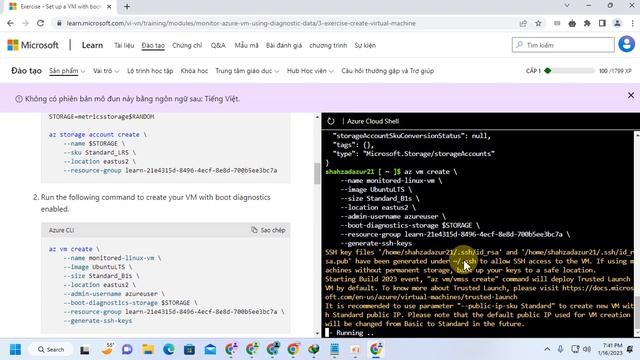
Task: Expand the Sản phẩm dropdown
Action: coord(67,71)
